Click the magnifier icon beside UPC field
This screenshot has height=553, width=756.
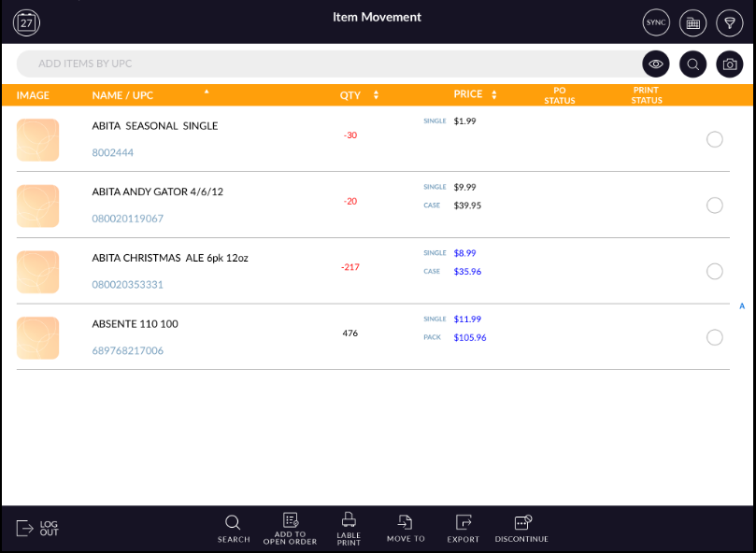coord(692,64)
